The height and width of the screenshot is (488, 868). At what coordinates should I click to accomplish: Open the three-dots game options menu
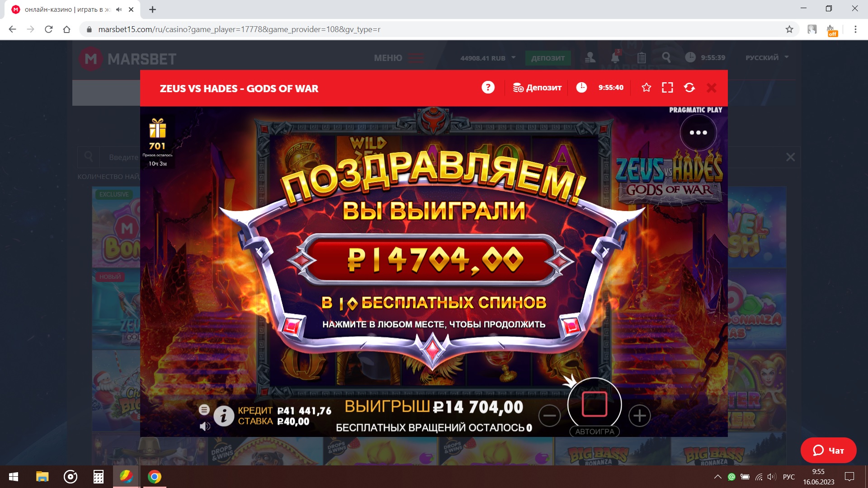tap(698, 132)
